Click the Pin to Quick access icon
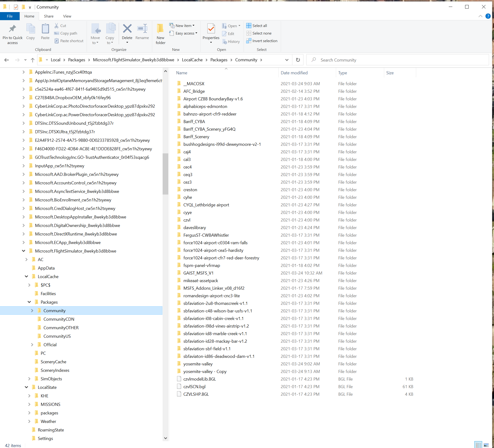 [x=12, y=29]
